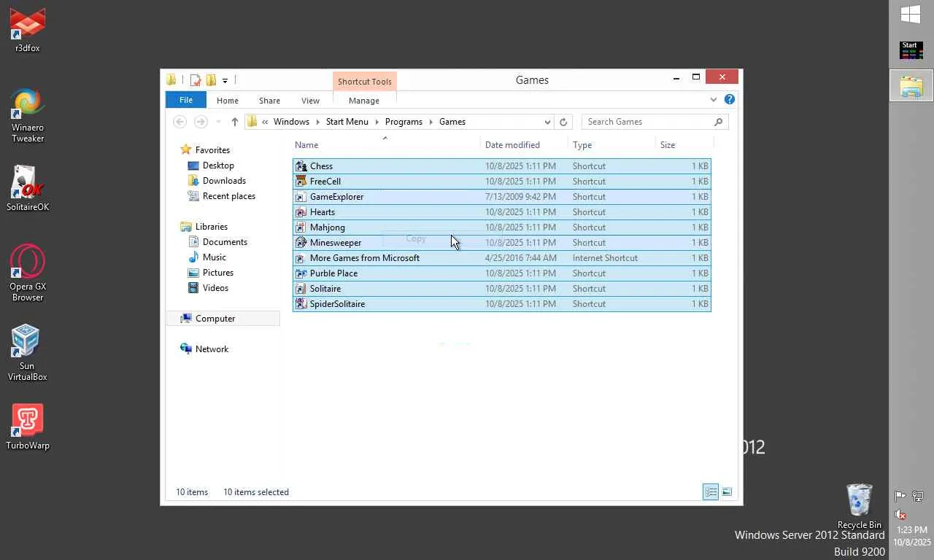Open r3dfox desktop shortcut
The image size is (934, 560).
click(x=28, y=31)
